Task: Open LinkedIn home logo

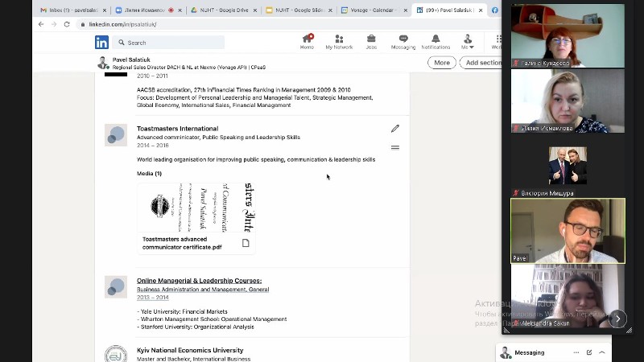Action: [x=101, y=43]
